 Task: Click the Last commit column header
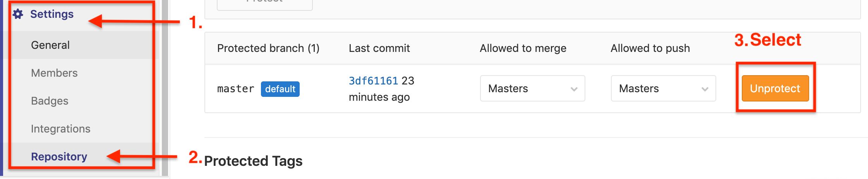379,48
